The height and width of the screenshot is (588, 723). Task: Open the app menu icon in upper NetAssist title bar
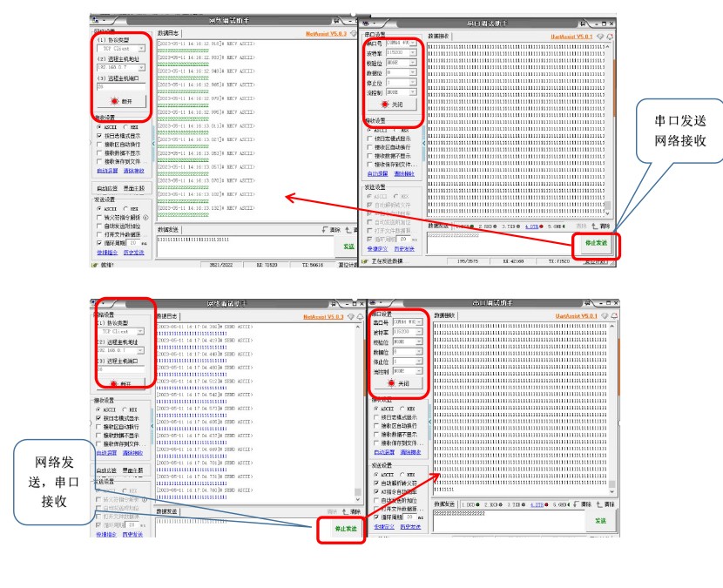(x=96, y=20)
